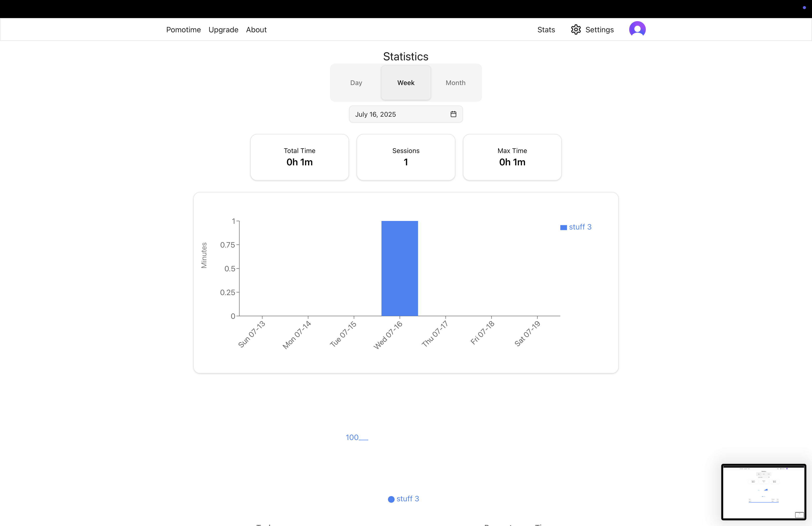812x526 pixels.
Task: Click the Max Time card
Action: coord(512,157)
